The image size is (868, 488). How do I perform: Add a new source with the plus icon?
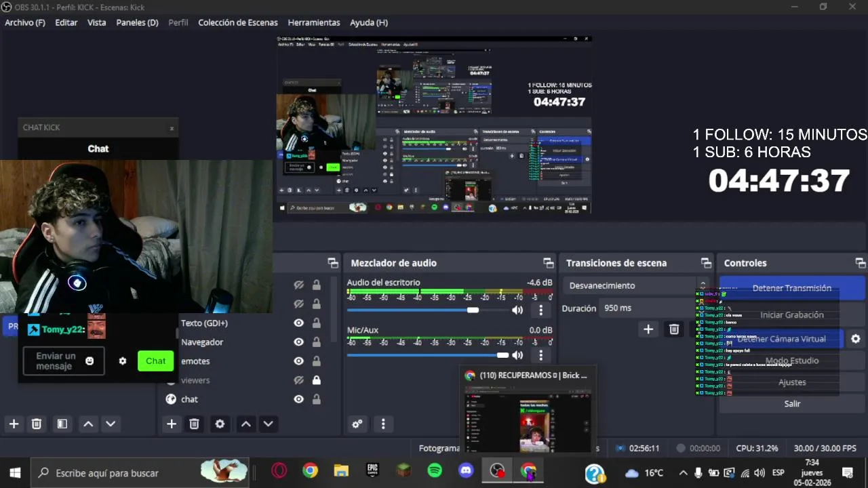(172, 424)
